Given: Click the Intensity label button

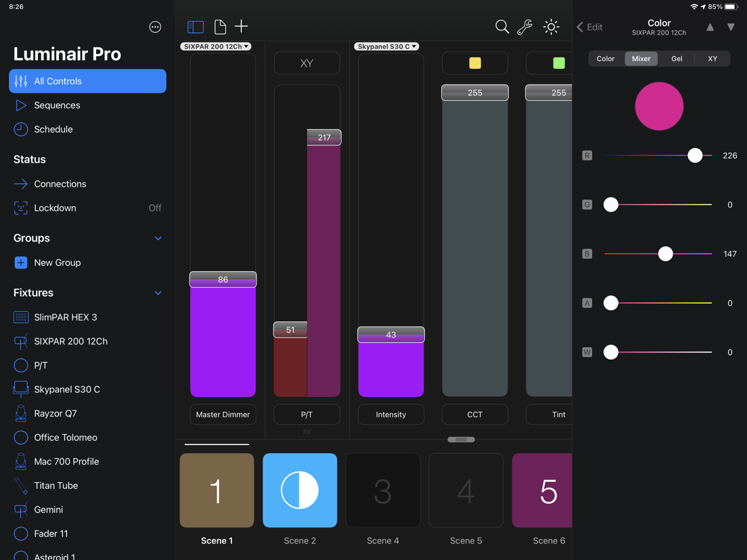Looking at the screenshot, I should tap(390, 415).
